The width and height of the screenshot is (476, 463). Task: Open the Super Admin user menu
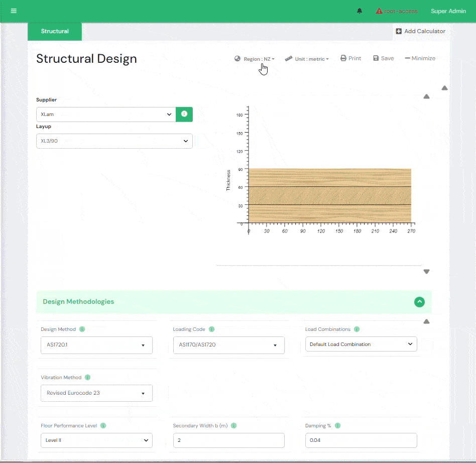(448, 11)
